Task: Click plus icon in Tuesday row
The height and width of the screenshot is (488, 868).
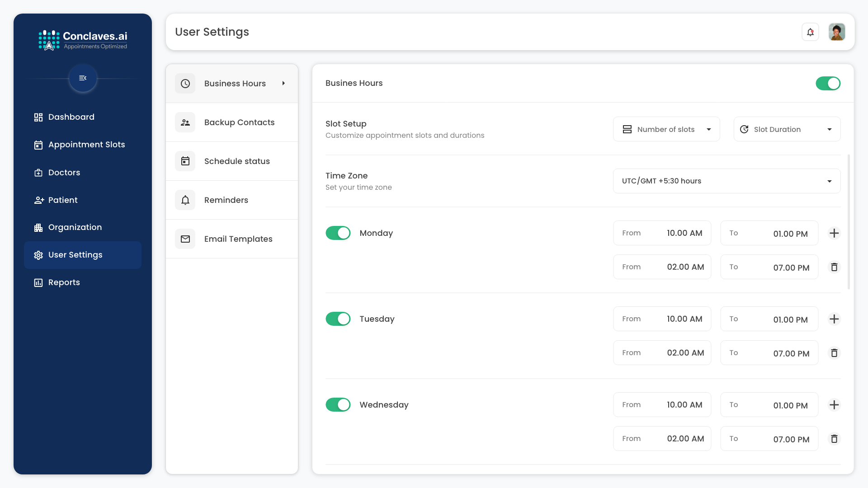Action: 834,319
